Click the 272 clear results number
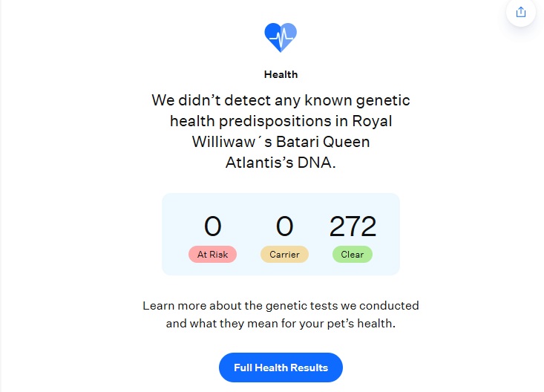Image resolution: width=544 pixels, height=392 pixels. [353, 226]
